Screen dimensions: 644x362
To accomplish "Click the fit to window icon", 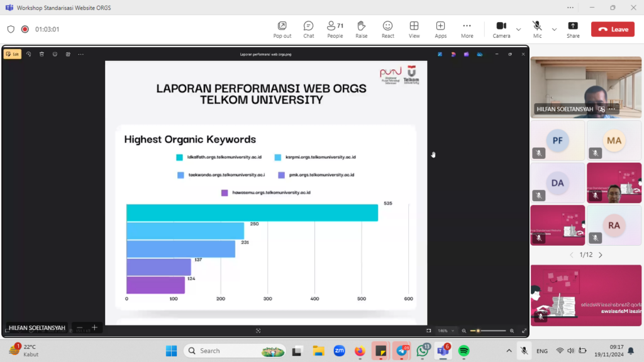I will coord(429,331).
